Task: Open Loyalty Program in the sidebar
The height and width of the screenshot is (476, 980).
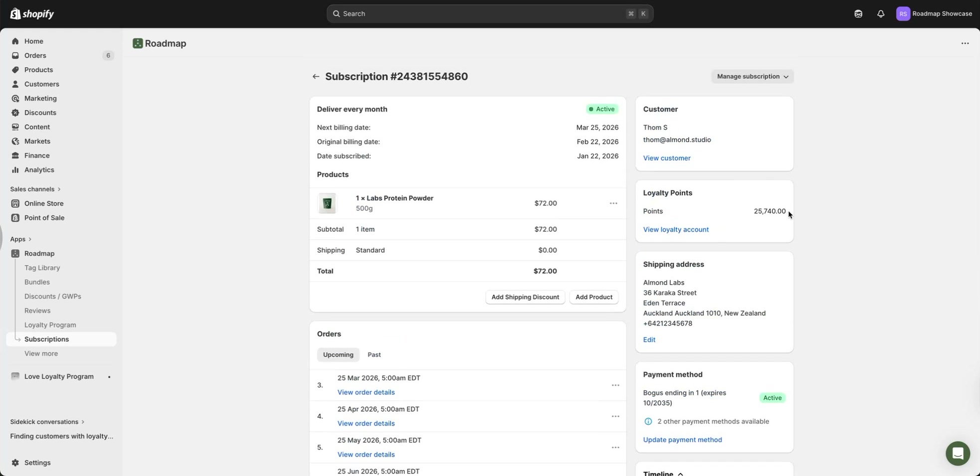Action: coord(50,325)
